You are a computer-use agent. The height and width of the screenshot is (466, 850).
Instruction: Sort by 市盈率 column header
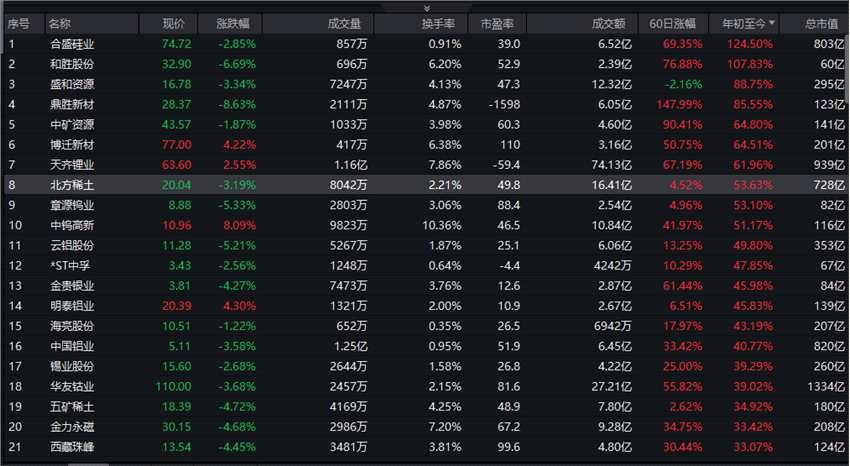[x=497, y=24]
